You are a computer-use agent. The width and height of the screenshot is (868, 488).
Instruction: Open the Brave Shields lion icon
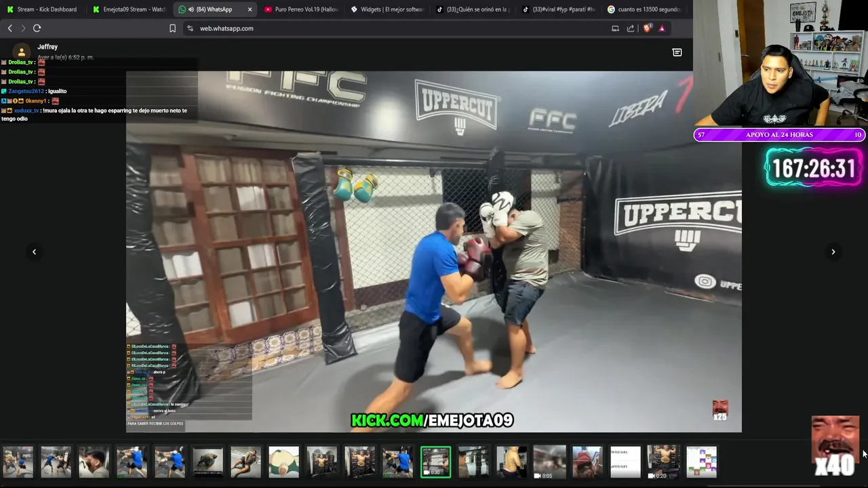[647, 28]
